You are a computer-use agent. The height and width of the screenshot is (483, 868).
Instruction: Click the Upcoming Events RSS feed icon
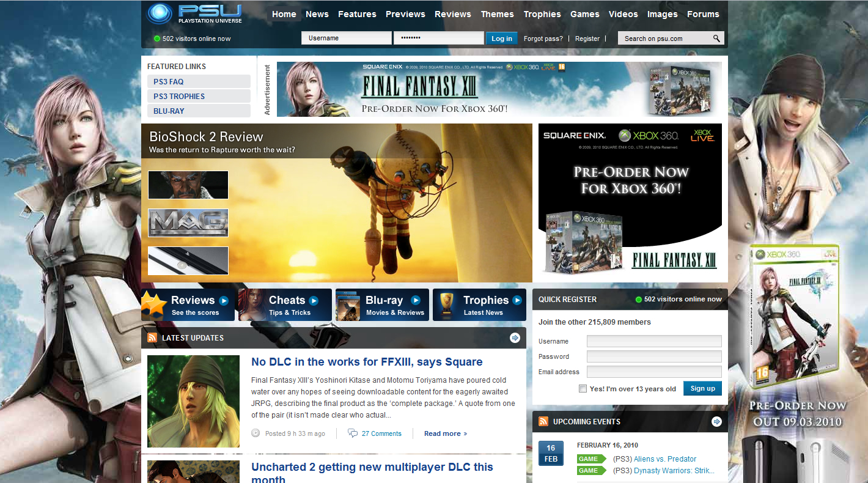543,421
